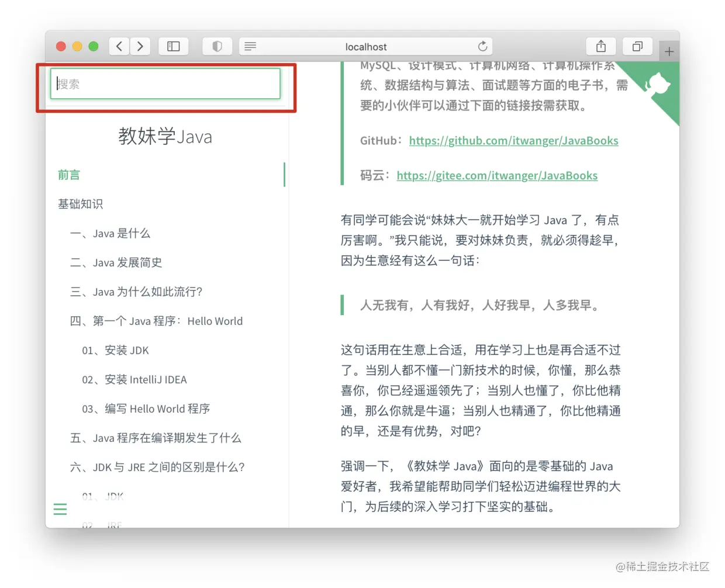Open 三、Java 为什么如此流行? chapter
The height and width of the screenshot is (588, 725).
pyautogui.click(x=136, y=292)
